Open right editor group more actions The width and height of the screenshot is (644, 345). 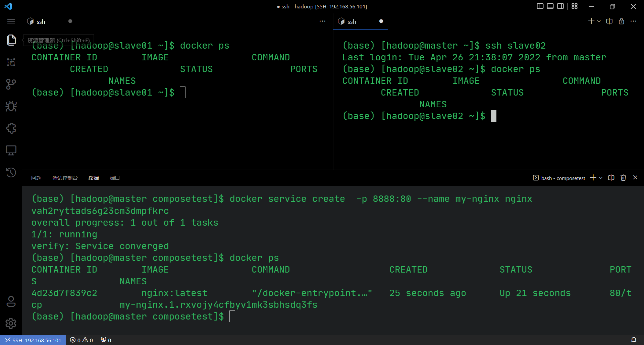[633, 21]
